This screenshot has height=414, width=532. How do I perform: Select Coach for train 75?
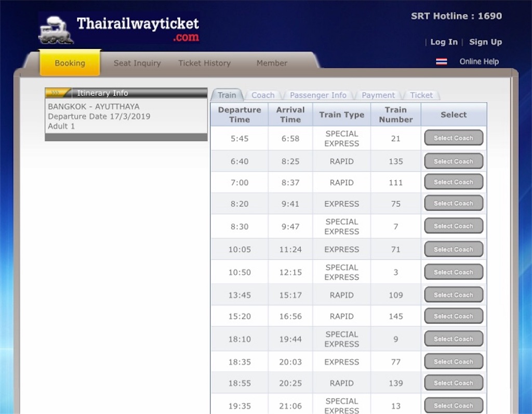[453, 203]
